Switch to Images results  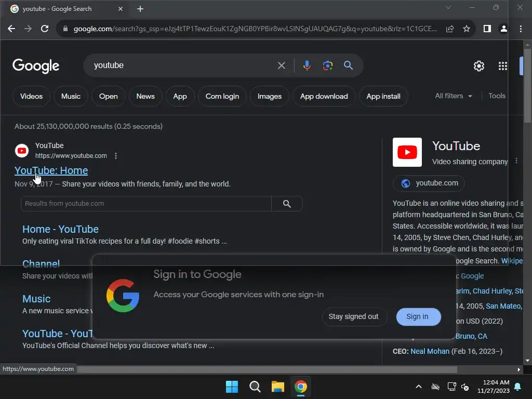(270, 96)
